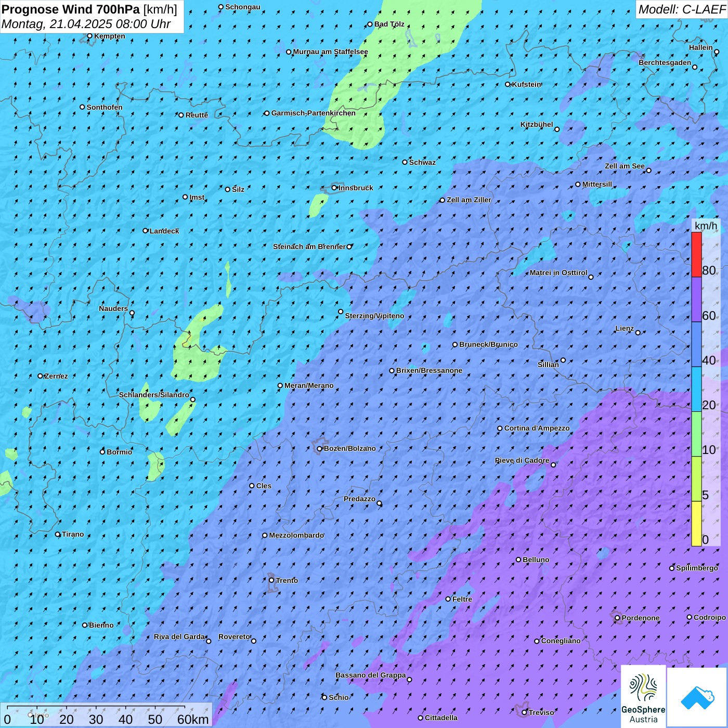Select the Bozen/Bolzano label

(x=349, y=448)
